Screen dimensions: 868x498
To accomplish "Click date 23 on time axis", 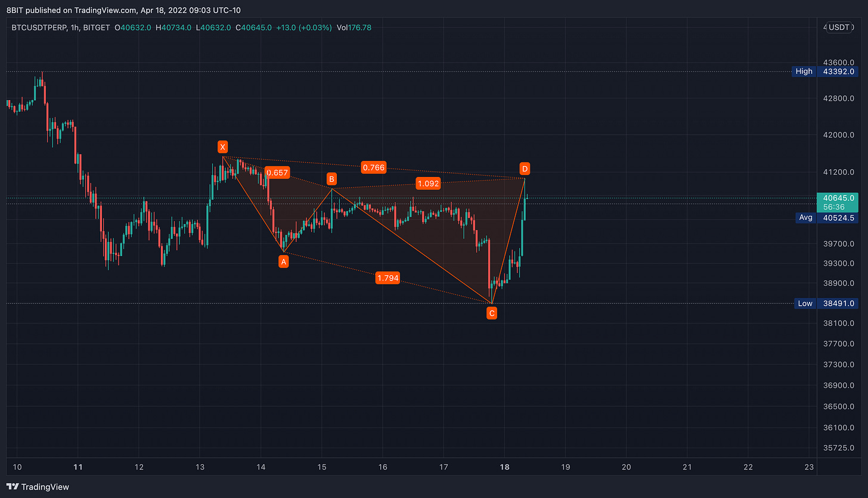I will click(809, 467).
